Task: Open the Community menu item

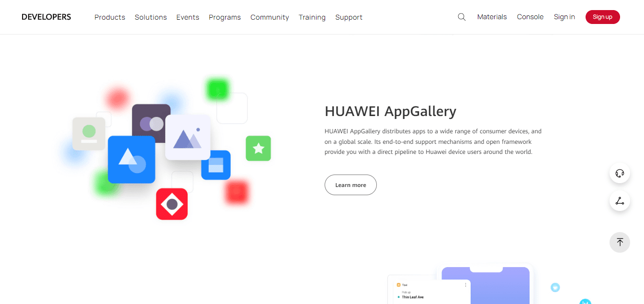Action: point(270,17)
